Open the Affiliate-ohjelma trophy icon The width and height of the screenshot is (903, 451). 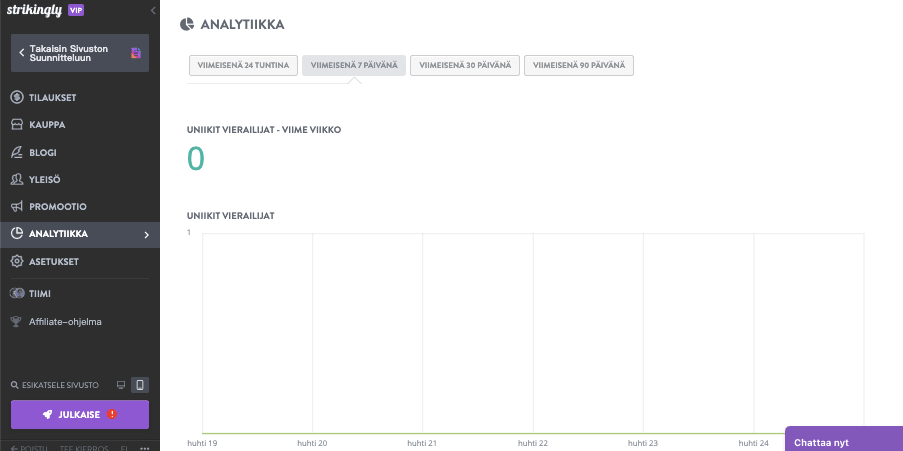click(x=17, y=321)
